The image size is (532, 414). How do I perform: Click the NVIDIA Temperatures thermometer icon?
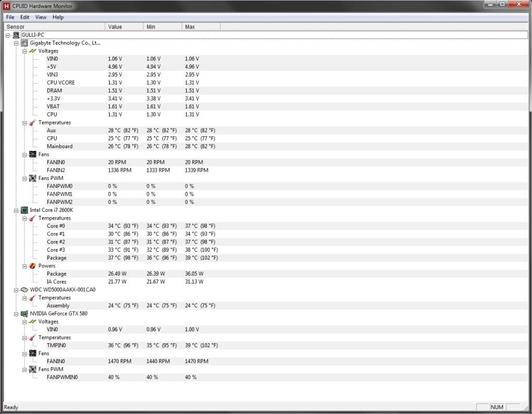point(33,338)
